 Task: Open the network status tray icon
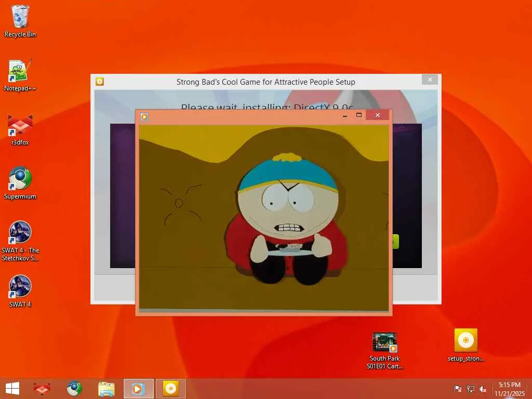(x=470, y=389)
